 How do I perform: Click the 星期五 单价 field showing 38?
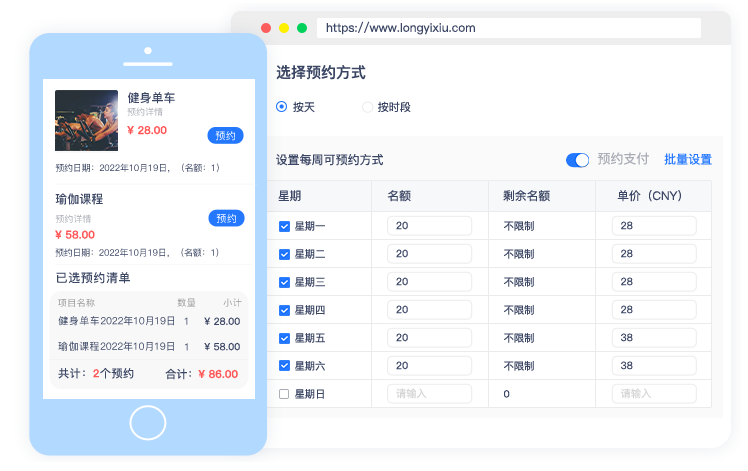[654, 338]
